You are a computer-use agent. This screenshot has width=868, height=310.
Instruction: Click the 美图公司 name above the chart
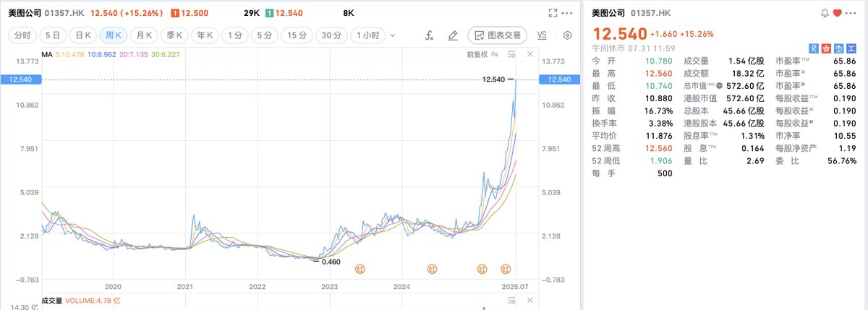[x=24, y=13]
